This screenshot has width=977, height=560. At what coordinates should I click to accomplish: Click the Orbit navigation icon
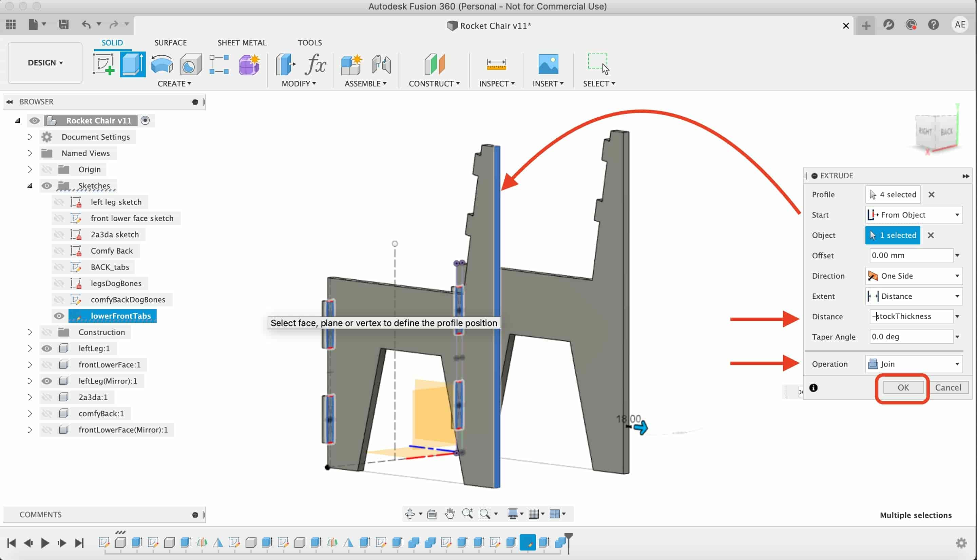tap(410, 514)
